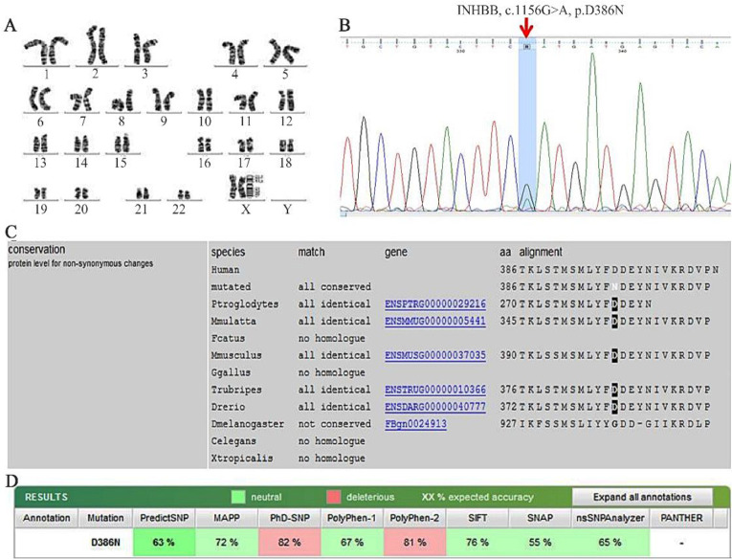Click Expand all annotations button
The width and height of the screenshot is (732, 560).
(642, 497)
